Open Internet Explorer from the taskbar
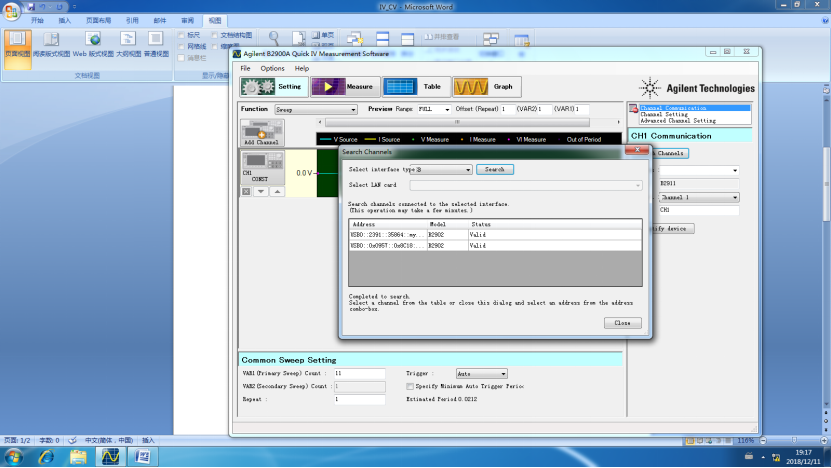Screen dimensions: 831x468 point(46,456)
